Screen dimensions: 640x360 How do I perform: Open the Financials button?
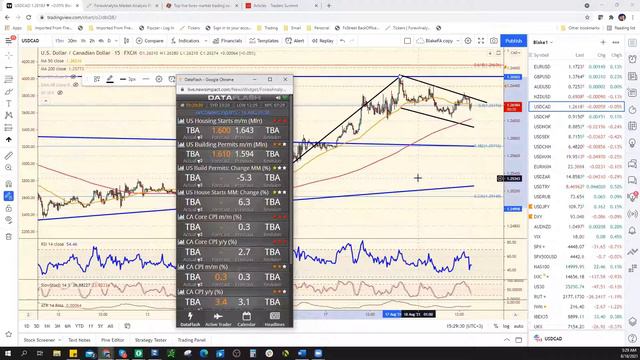coord(227,41)
